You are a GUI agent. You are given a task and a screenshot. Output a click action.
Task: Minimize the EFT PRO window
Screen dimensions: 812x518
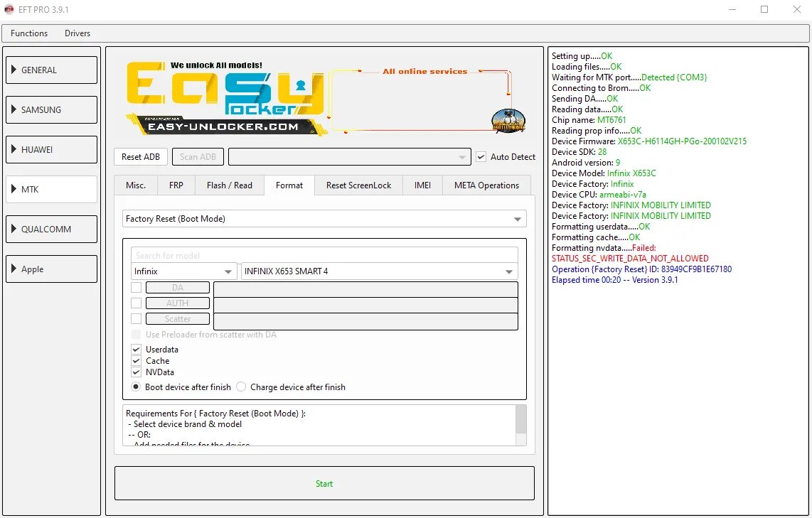click(732, 9)
